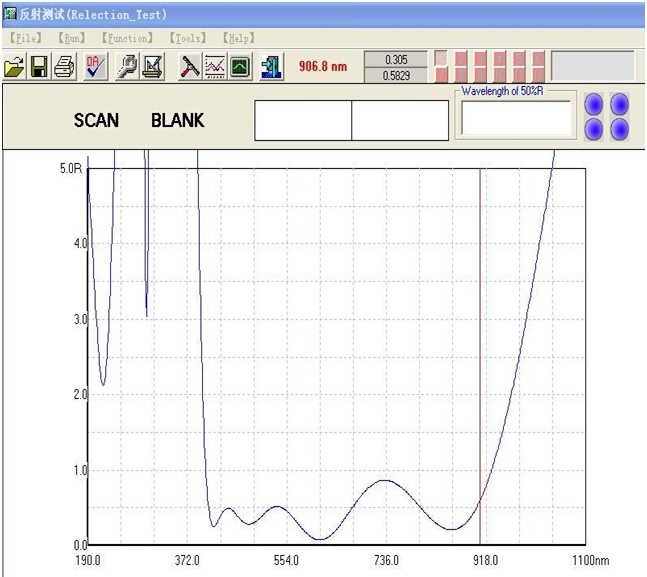Open the File menu

(25, 38)
